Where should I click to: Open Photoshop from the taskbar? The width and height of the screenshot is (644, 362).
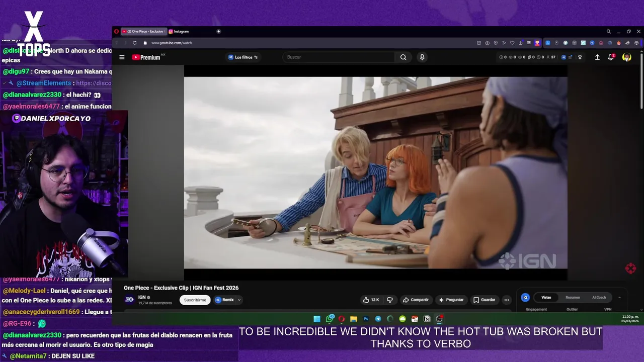(366, 319)
